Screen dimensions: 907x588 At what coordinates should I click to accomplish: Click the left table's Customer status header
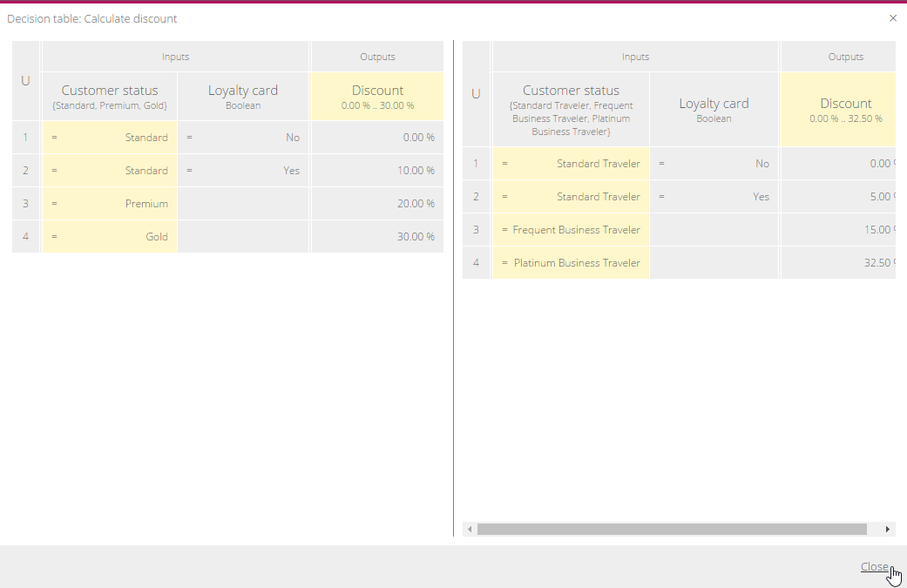pos(110,97)
